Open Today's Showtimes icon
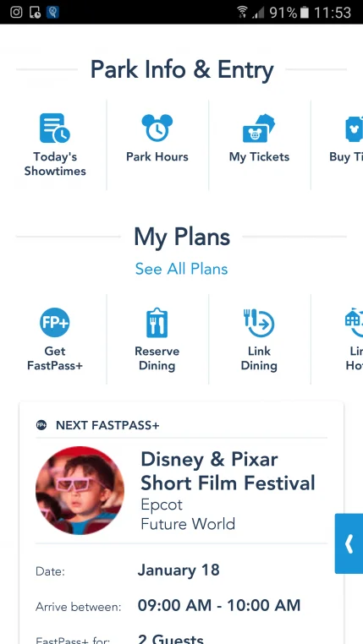 coord(55,128)
